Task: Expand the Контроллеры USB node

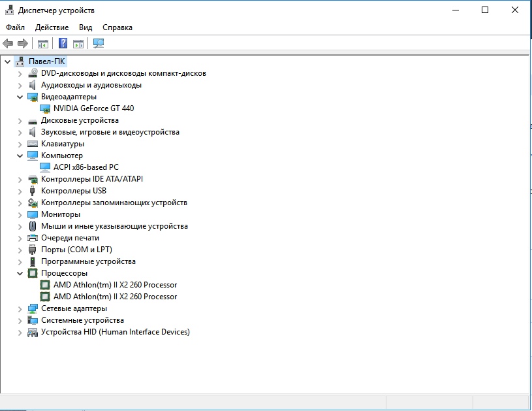Action: (20, 191)
